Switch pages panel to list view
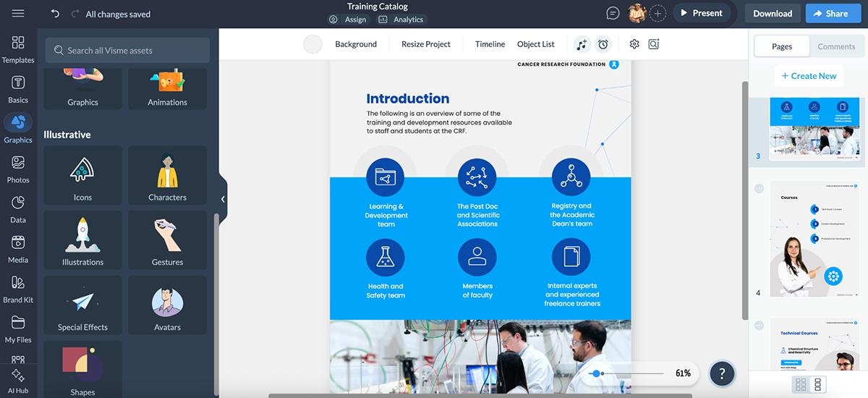The width and height of the screenshot is (868, 398). pyautogui.click(x=818, y=384)
